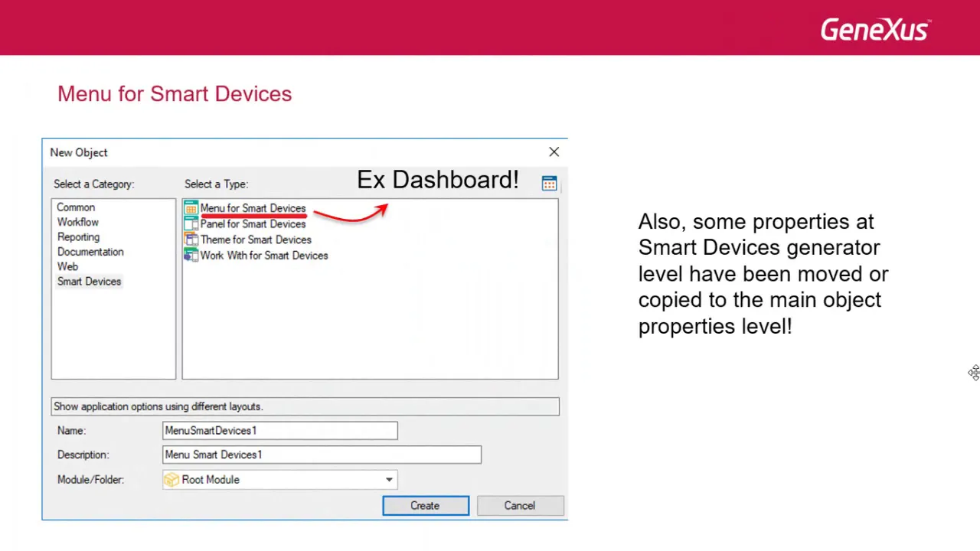Select the Smart Devices category
The height and width of the screenshot is (551, 980).
point(89,282)
